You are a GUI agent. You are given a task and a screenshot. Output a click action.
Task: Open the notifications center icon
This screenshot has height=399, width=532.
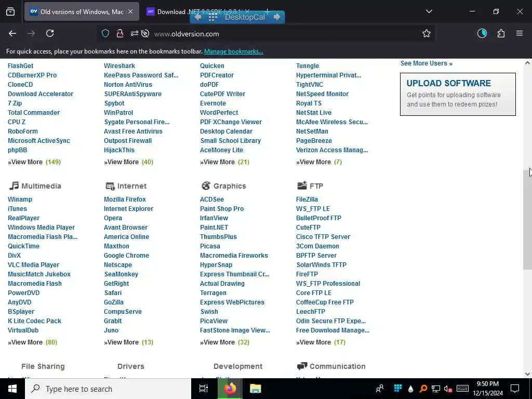pyautogui.click(x=515, y=389)
